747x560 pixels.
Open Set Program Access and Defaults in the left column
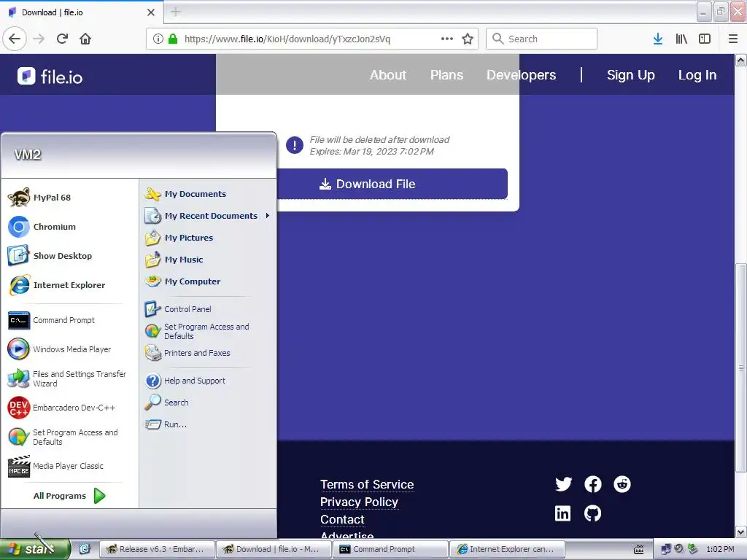[63, 437]
